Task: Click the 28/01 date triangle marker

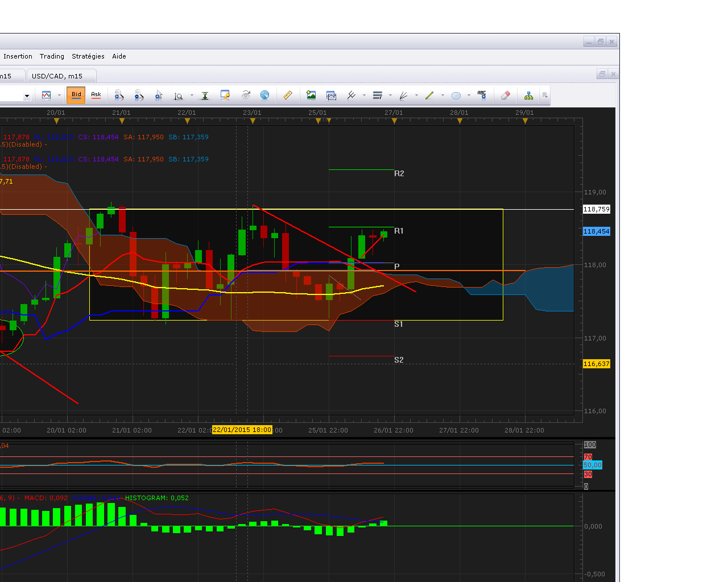Action: [460, 120]
